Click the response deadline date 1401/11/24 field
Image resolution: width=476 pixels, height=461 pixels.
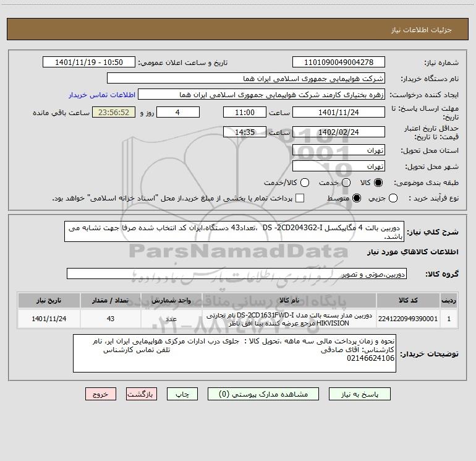339,113
